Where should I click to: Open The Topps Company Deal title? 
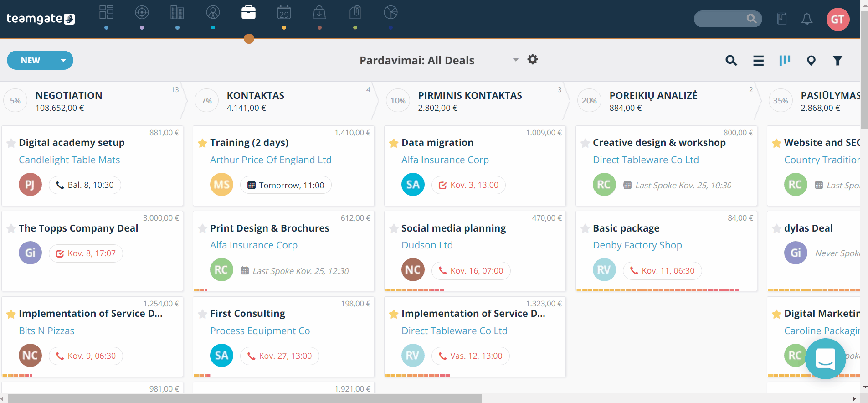pyautogui.click(x=78, y=228)
